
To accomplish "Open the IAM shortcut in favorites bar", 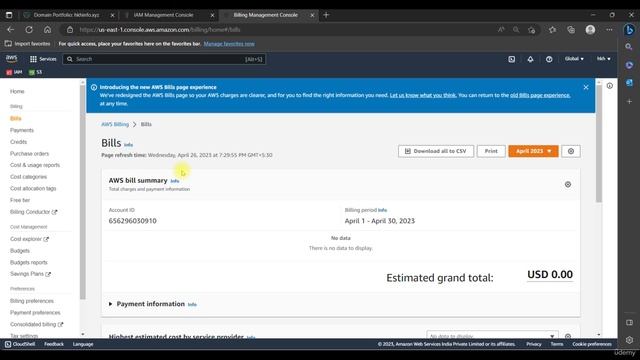I will [x=14, y=72].
